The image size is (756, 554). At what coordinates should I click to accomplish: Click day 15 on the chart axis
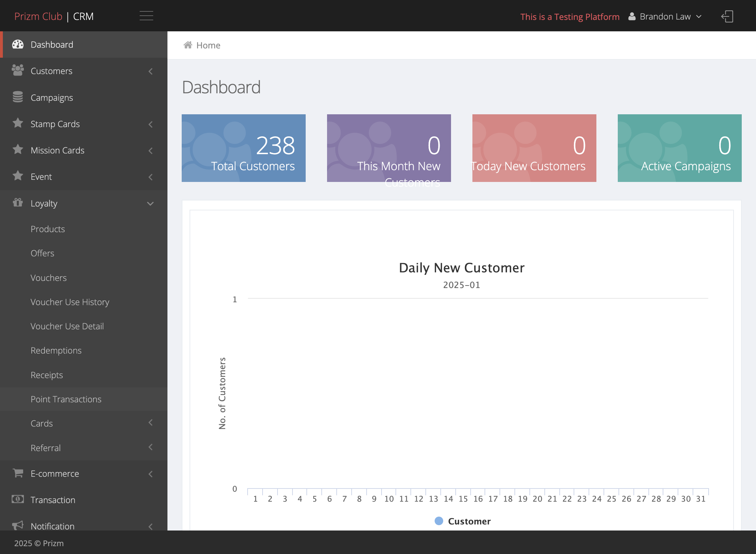coord(463,499)
